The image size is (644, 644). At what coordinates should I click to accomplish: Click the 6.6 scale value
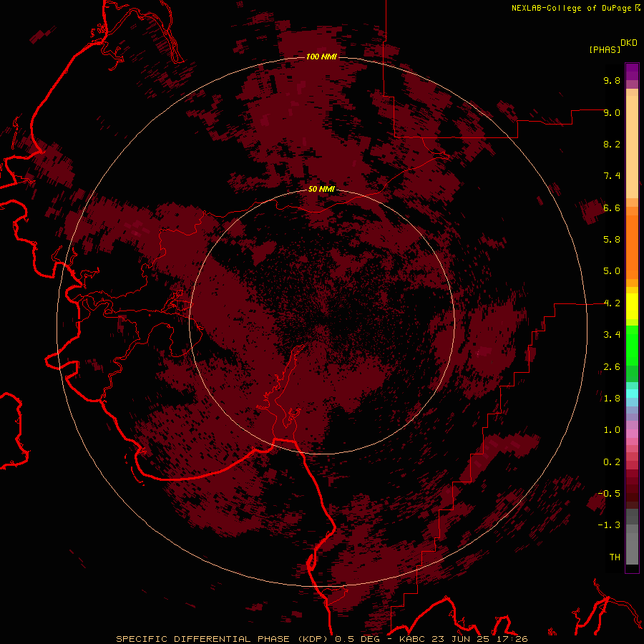click(x=612, y=208)
